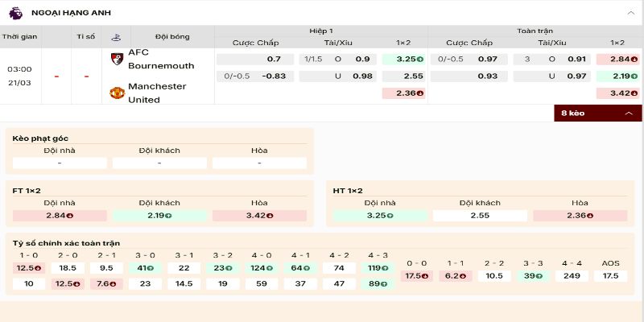Click the icon beside the Đội bóng header
The height and width of the screenshot is (322, 644).
coord(116,37)
